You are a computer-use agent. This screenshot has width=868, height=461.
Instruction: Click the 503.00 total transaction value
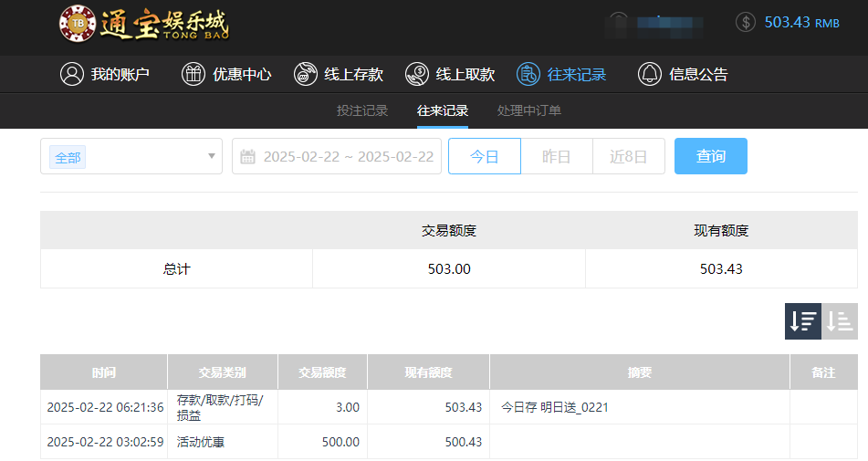tap(449, 269)
